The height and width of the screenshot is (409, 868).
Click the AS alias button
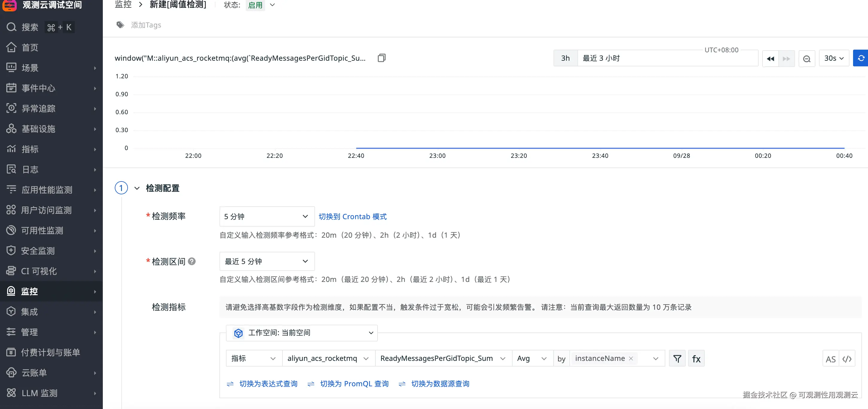pos(831,359)
